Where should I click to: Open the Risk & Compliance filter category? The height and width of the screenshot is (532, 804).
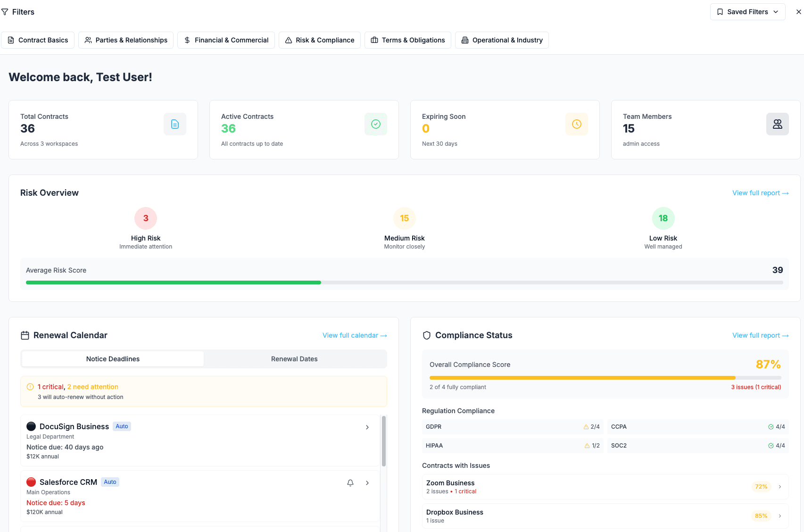click(x=319, y=40)
